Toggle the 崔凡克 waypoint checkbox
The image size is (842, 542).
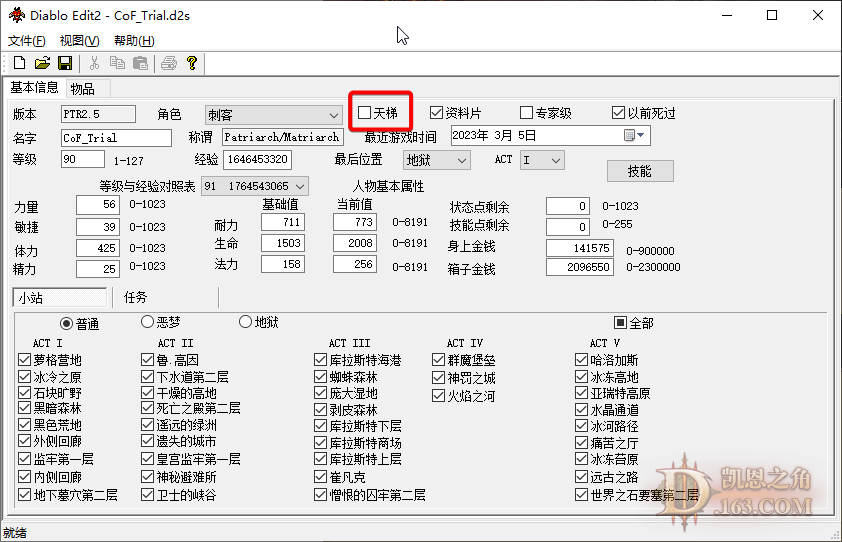point(320,476)
